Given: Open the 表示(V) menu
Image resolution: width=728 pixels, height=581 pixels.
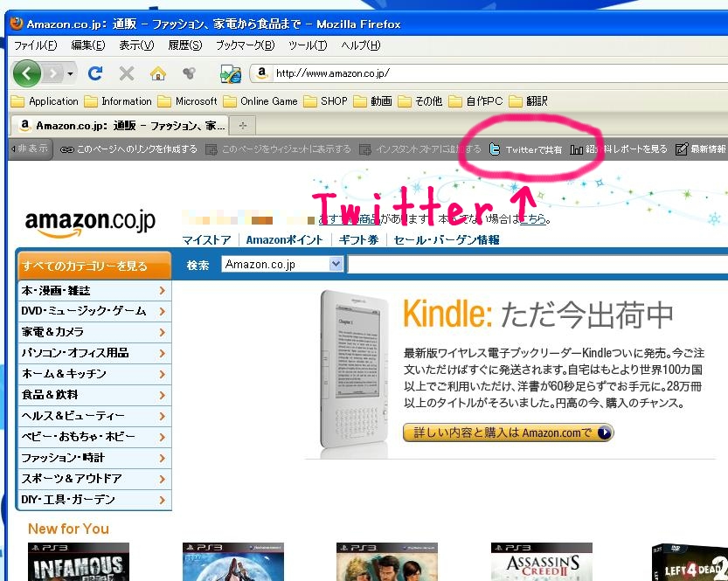Looking at the screenshot, I should pos(136,45).
